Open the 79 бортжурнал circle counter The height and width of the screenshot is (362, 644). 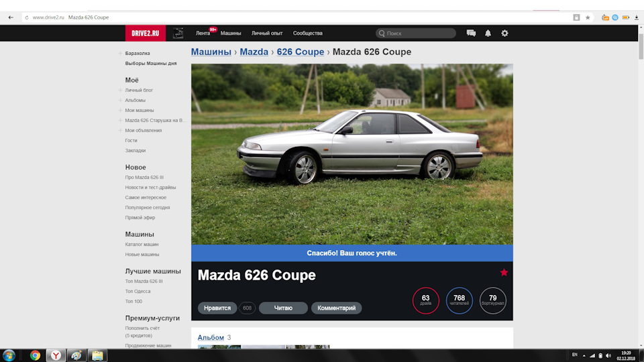pos(493,300)
